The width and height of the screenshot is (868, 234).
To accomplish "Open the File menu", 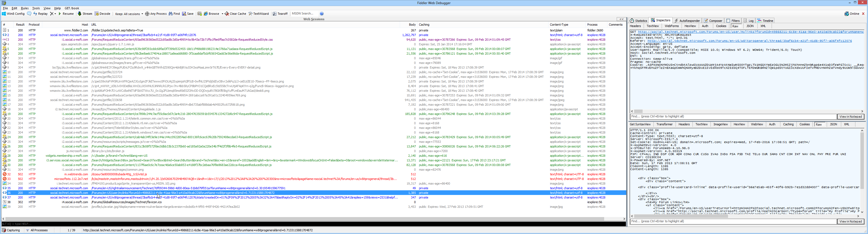I will 5,8.
